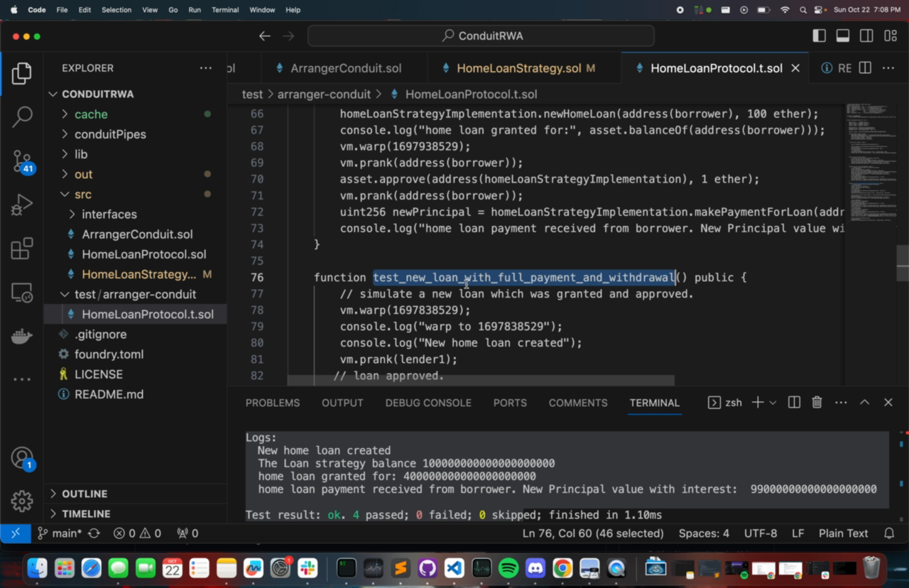Image resolution: width=909 pixels, height=588 pixels.
Task: Open Explorer Views and More Actions
Action: 206,68
